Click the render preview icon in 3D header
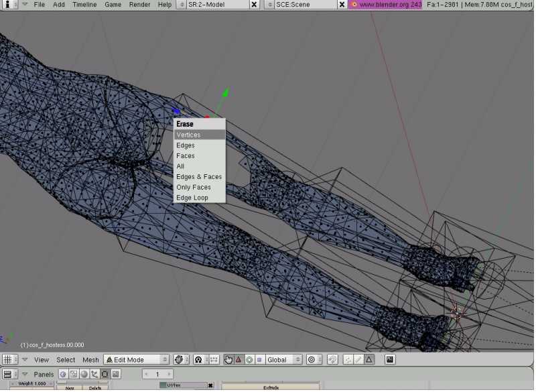 point(390,360)
